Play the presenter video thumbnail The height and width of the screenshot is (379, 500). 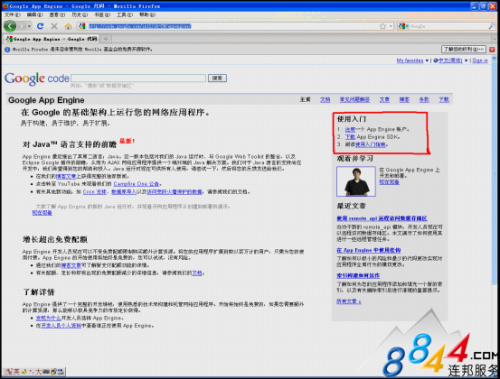click(356, 182)
